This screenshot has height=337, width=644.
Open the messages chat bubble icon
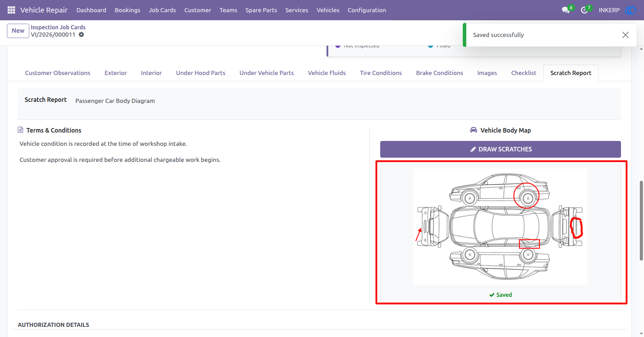click(566, 10)
